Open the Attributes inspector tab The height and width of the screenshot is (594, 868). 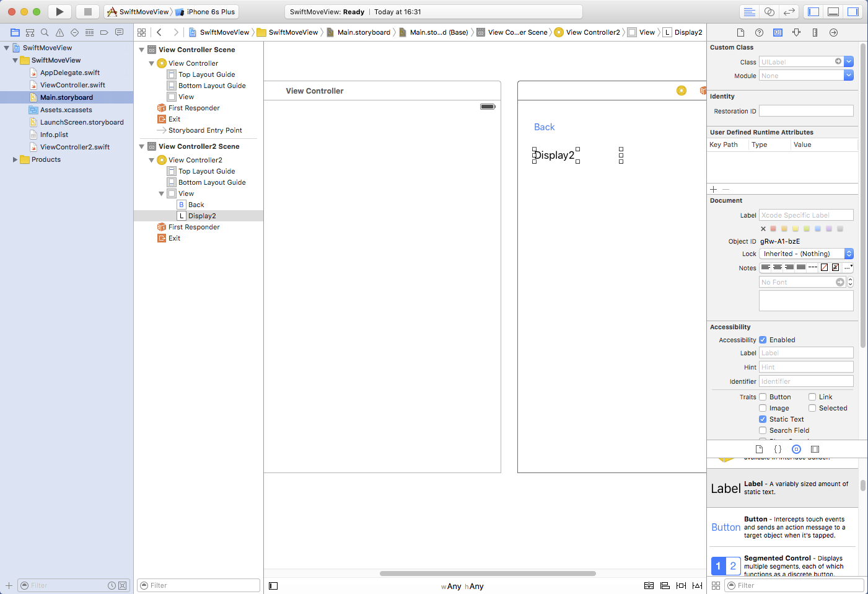tap(796, 32)
